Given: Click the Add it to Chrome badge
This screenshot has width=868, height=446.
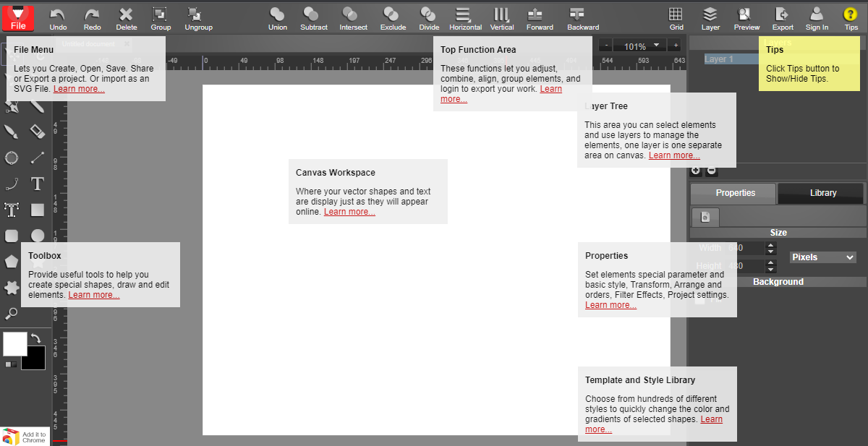Looking at the screenshot, I should coord(25,437).
